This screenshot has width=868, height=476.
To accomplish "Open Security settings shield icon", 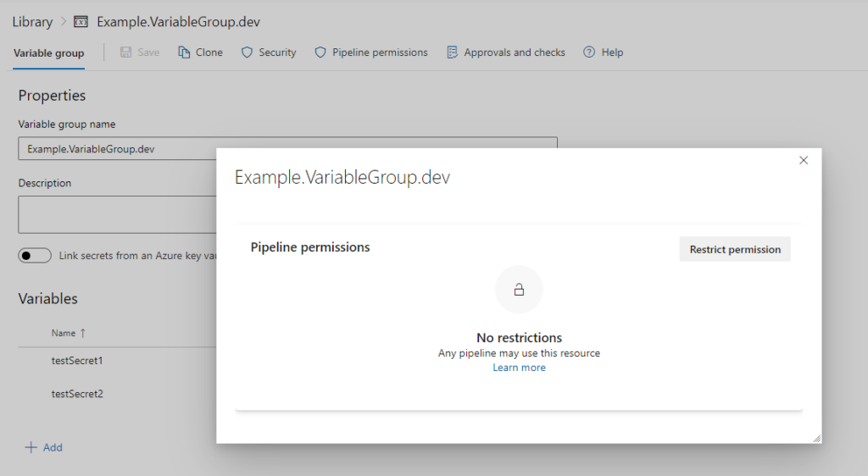I will 247,53.
